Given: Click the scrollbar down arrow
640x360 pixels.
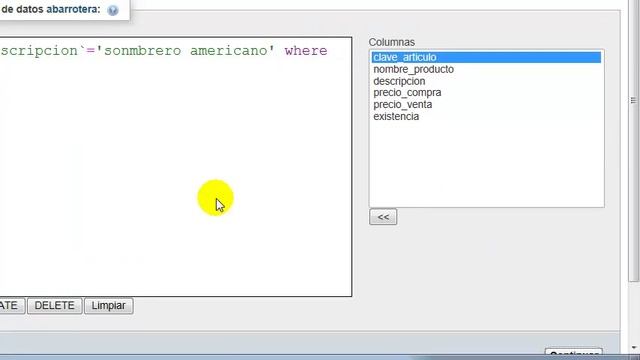Looking at the screenshot, I should click(633, 348).
